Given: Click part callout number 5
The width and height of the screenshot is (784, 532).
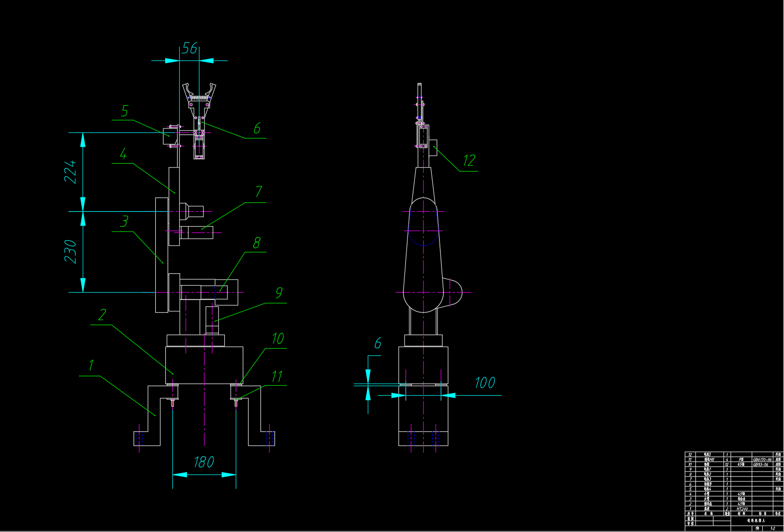Looking at the screenshot, I should [x=125, y=111].
